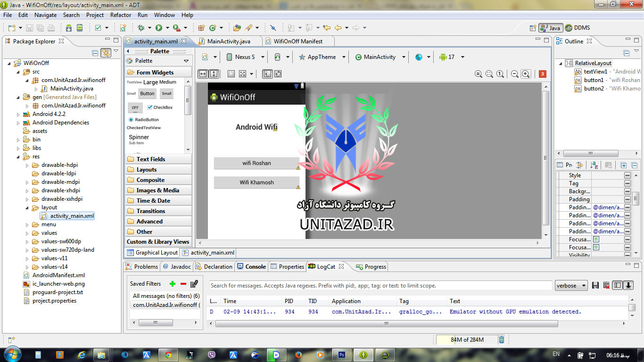Screen dimensions: 644x362
Task: Open the Refactor menu
Action: click(121, 15)
